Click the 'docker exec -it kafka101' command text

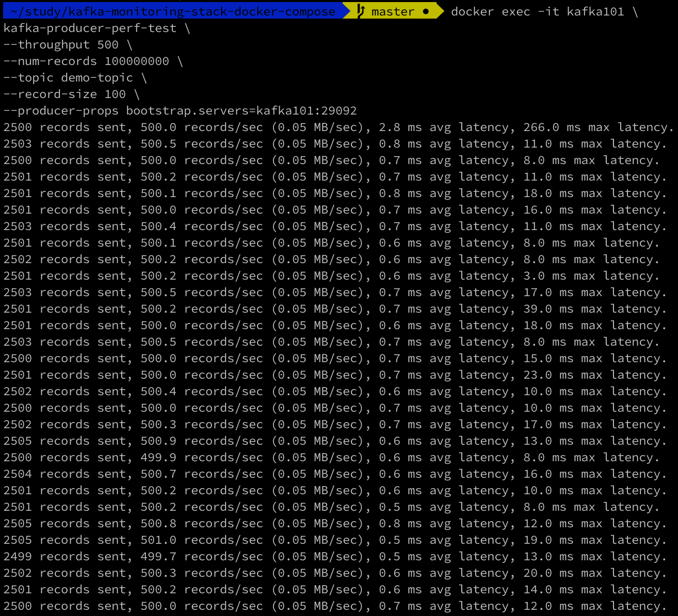click(537, 11)
